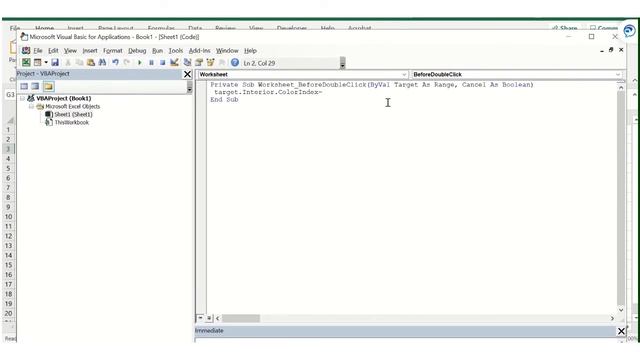The height and width of the screenshot is (360, 640).
Task: Click the View Microsoft Excel toolbar icon
Action: click(26, 62)
